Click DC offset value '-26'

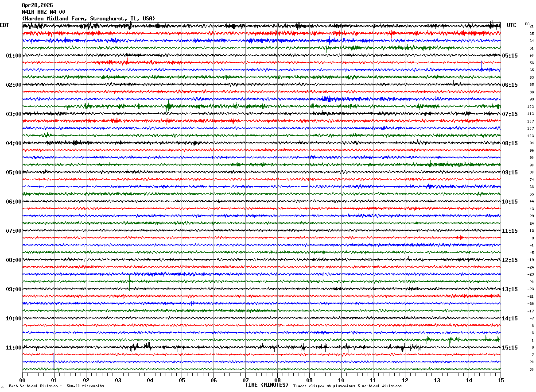[x=531, y=304]
